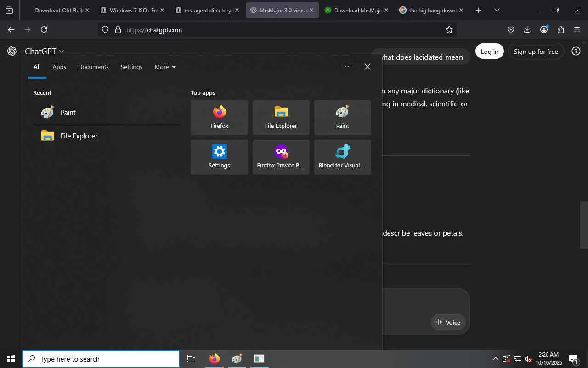Open Paint from the Recent list
Viewport: 588px width, 368px height.
(x=106, y=112)
